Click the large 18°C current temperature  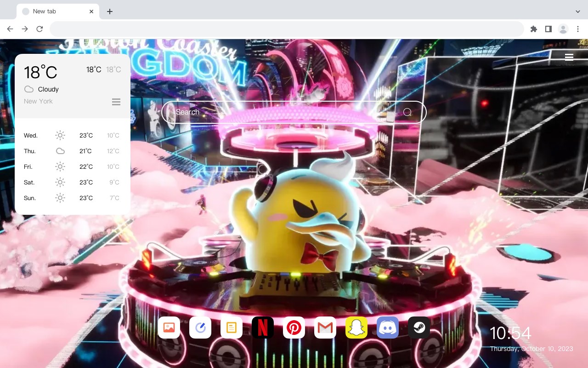point(40,72)
